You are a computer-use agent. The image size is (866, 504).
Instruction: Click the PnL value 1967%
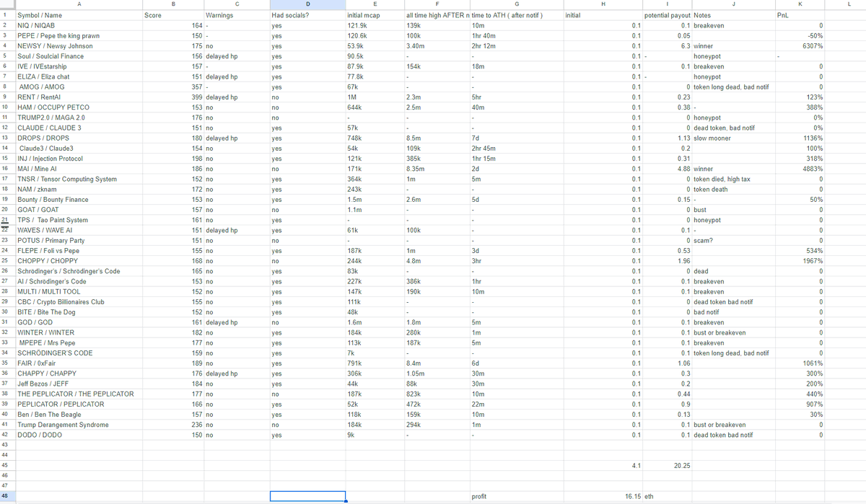pyautogui.click(x=813, y=260)
